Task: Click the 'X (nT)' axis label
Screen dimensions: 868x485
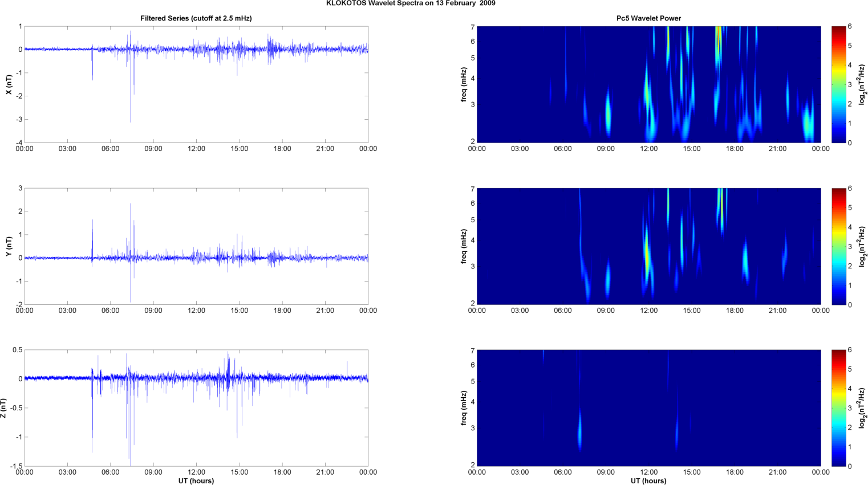Action: click(9, 84)
